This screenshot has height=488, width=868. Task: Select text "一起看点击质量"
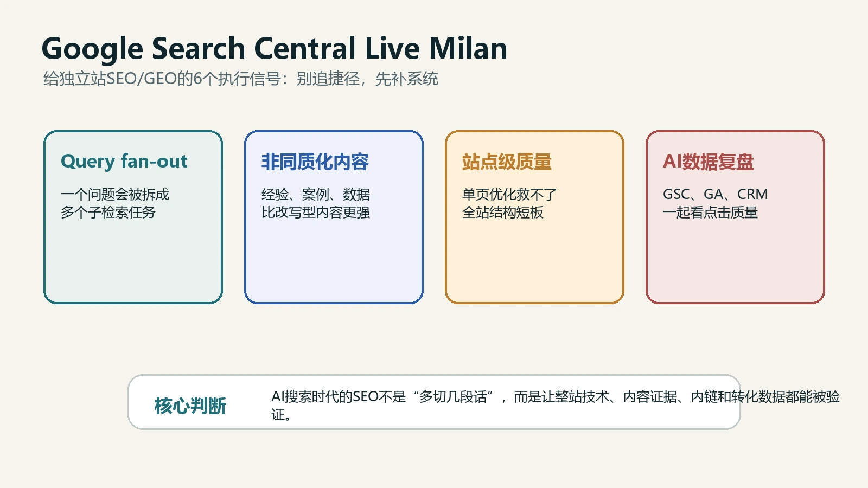click(x=710, y=212)
